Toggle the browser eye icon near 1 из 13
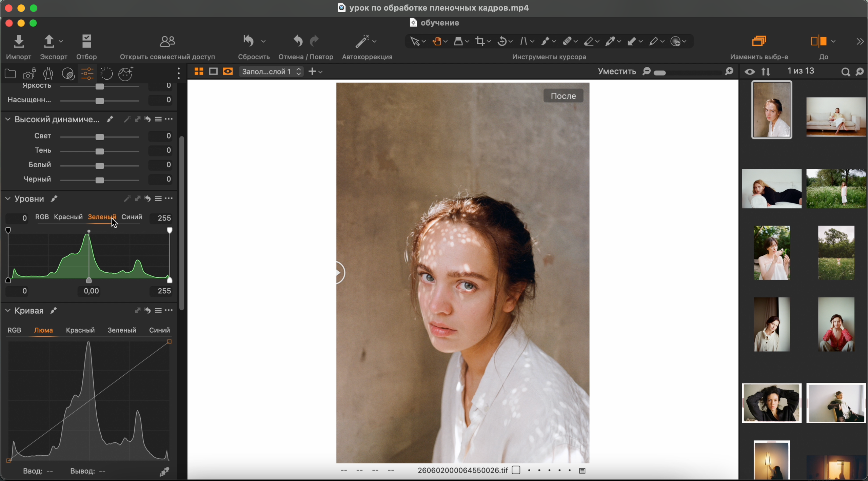Image resolution: width=868 pixels, height=481 pixels. (x=750, y=72)
